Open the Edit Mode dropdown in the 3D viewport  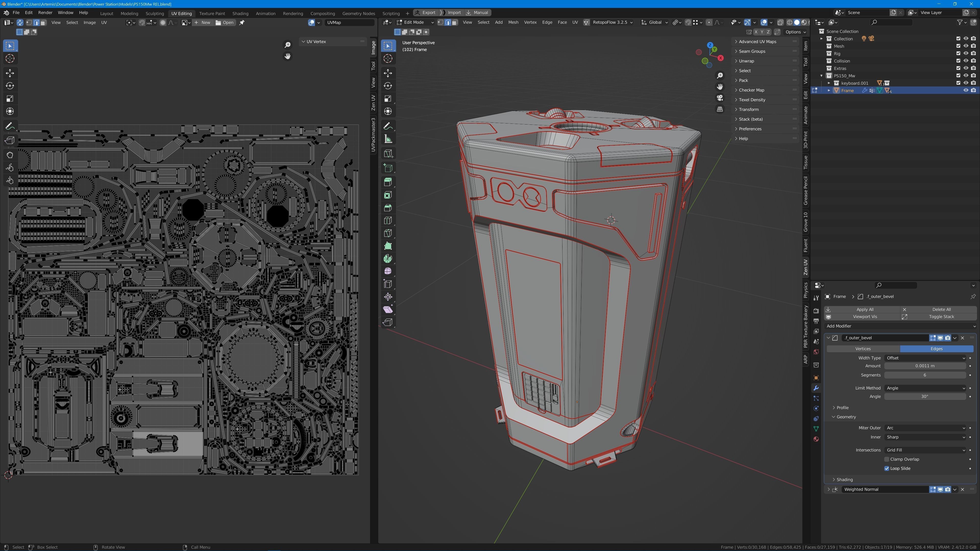(x=415, y=22)
